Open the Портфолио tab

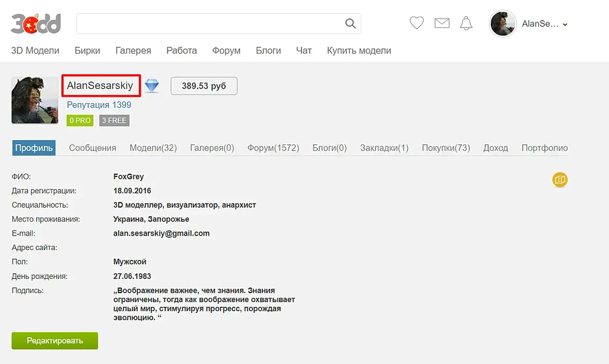click(544, 148)
